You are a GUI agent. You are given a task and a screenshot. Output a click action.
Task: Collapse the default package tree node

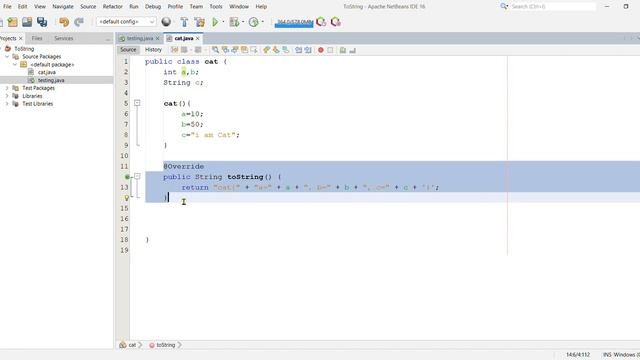pyautogui.click(x=15, y=64)
